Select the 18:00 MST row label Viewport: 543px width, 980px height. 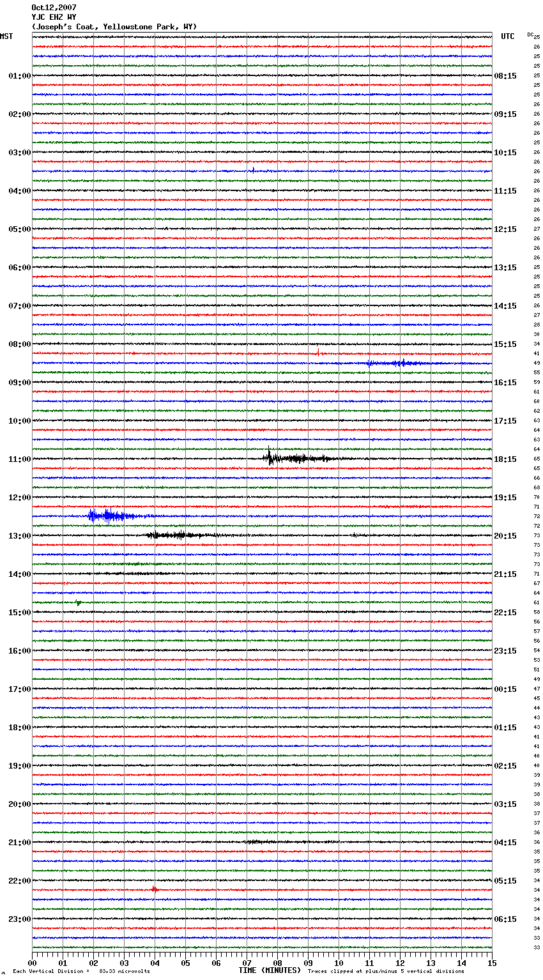[x=20, y=728]
